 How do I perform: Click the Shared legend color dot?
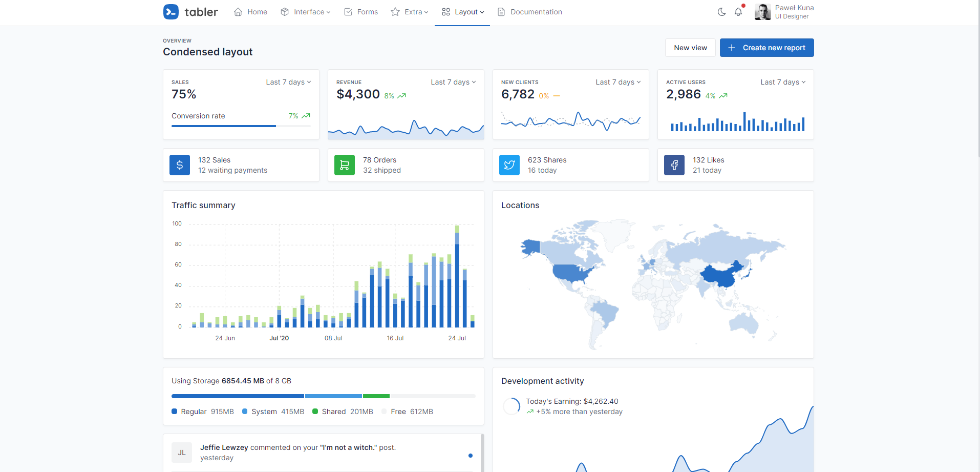tap(315, 411)
